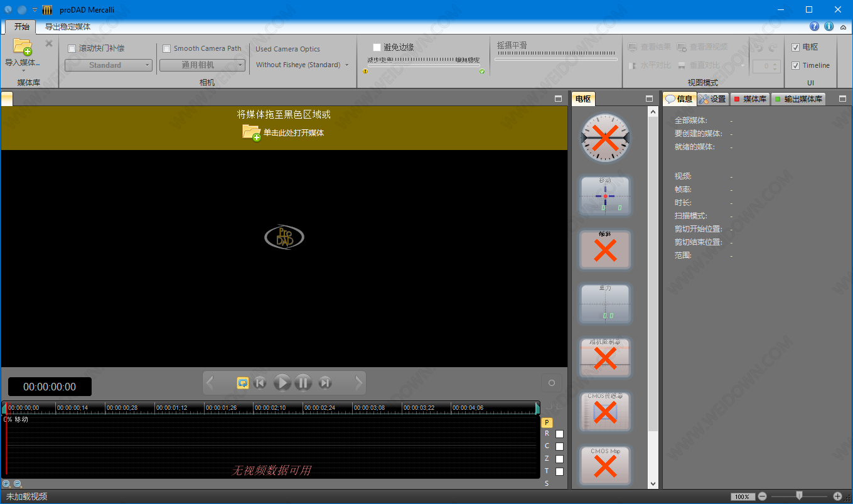853x504 pixels.
Task: Switch to the 媒体库 media library tab
Action: (x=750, y=99)
